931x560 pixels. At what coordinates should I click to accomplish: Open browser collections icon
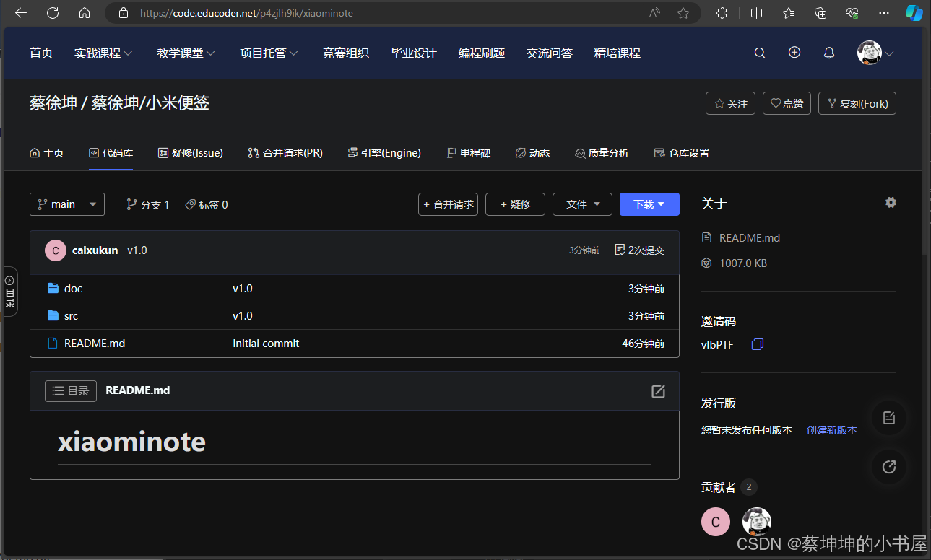(x=820, y=13)
